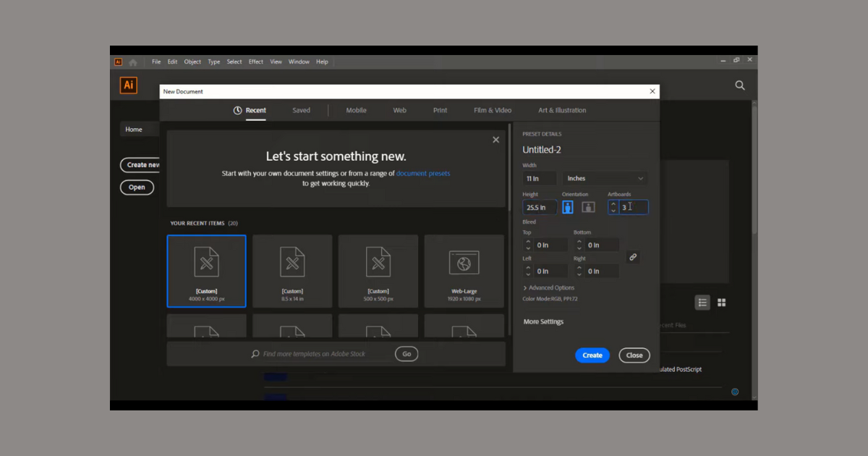Expand Advanced Options section
This screenshot has width=868, height=456.
(549, 288)
